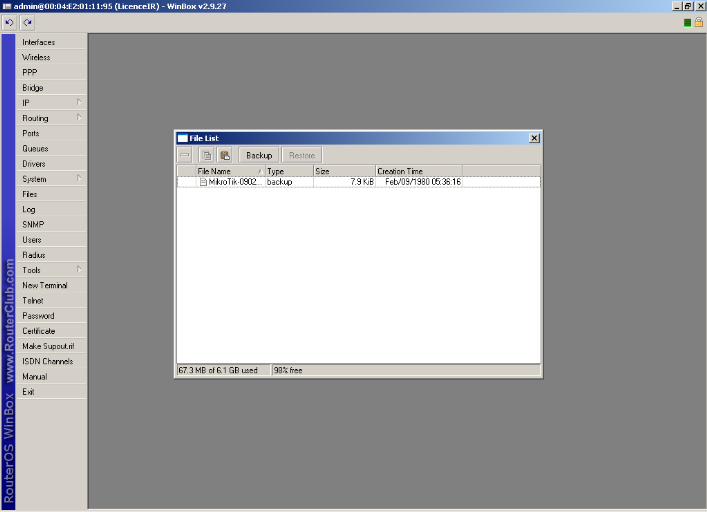This screenshot has width=707, height=512.
Task: Open the Certificate menu item
Action: [51, 331]
